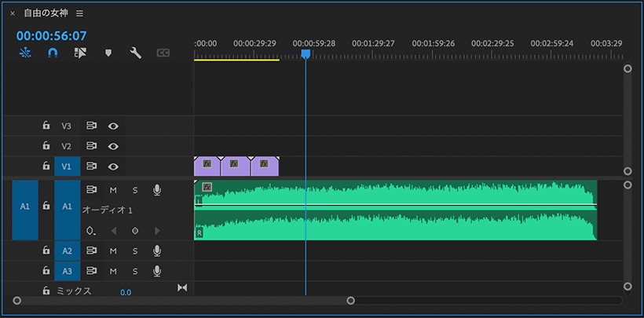Hide V2 track output eye
The image size is (644, 318).
113,146
